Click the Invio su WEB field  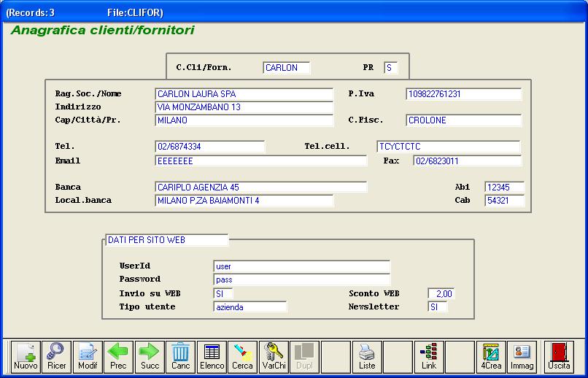point(223,293)
